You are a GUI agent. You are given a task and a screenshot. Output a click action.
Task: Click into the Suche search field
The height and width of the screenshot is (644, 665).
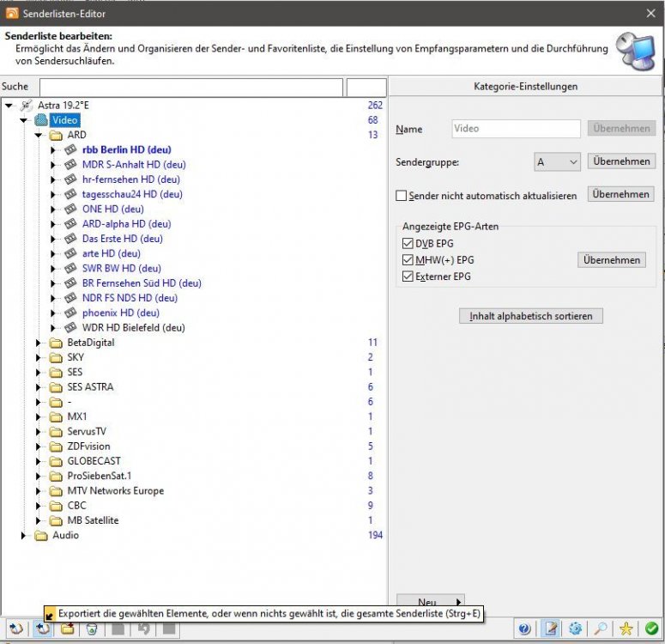(x=190, y=87)
